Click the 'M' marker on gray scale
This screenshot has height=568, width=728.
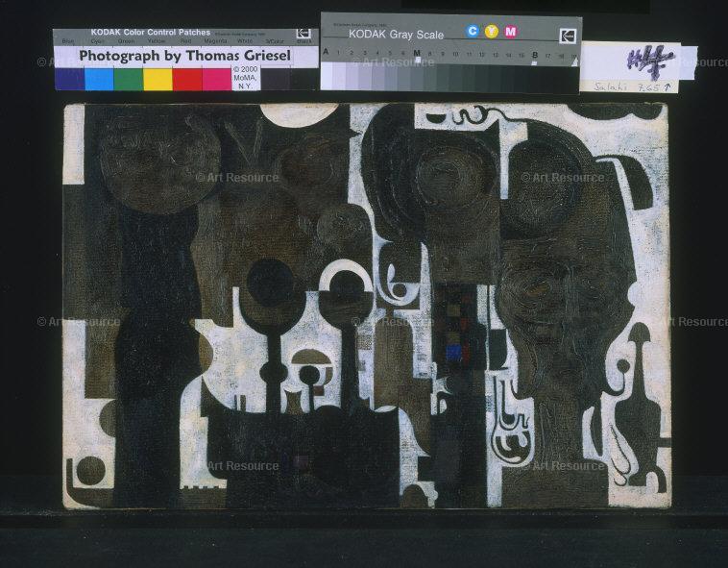(x=417, y=53)
